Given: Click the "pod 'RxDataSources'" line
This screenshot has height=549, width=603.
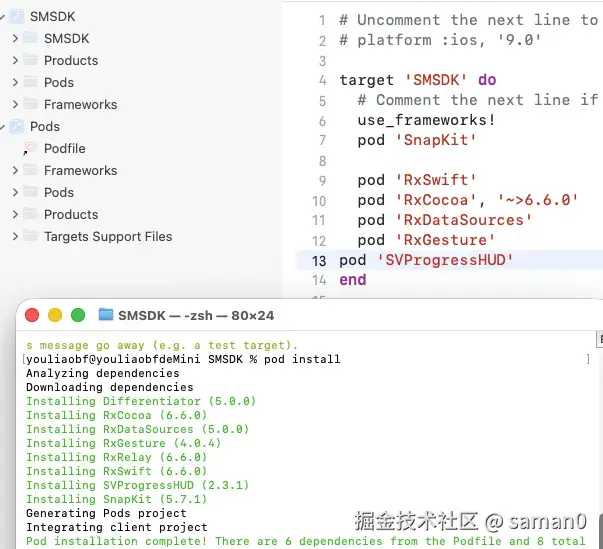Looking at the screenshot, I should 445,220.
